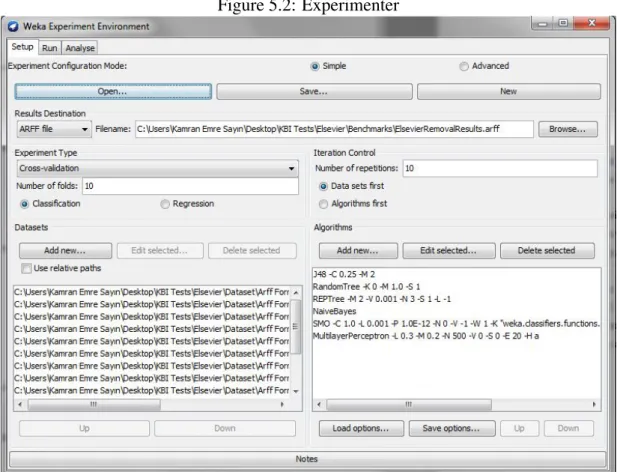The image size is (617, 472).
Task: Click the Number of repetitions field
Action: (500, 168)
